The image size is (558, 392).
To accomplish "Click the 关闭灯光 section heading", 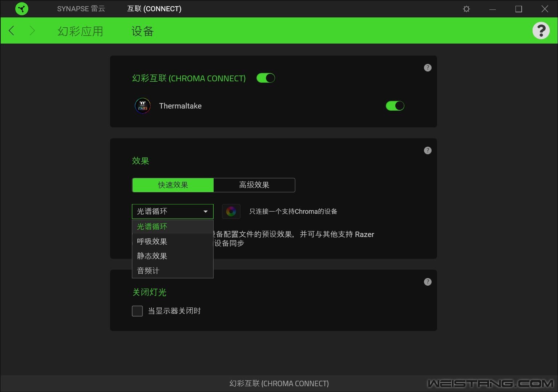I will [149, 292].
